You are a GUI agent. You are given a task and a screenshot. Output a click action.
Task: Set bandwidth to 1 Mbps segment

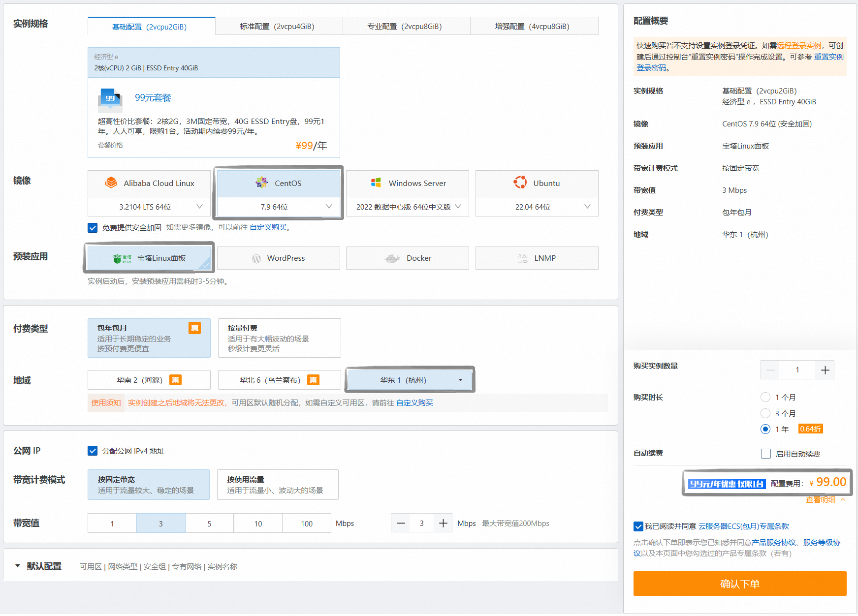tap(112, 524)
